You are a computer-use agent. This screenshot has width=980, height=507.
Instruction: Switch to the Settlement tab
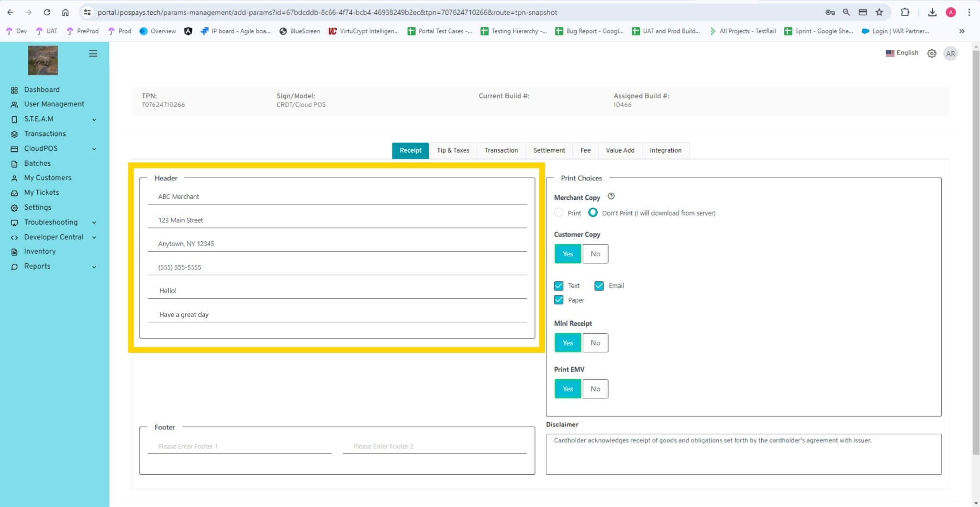point(549,150)
